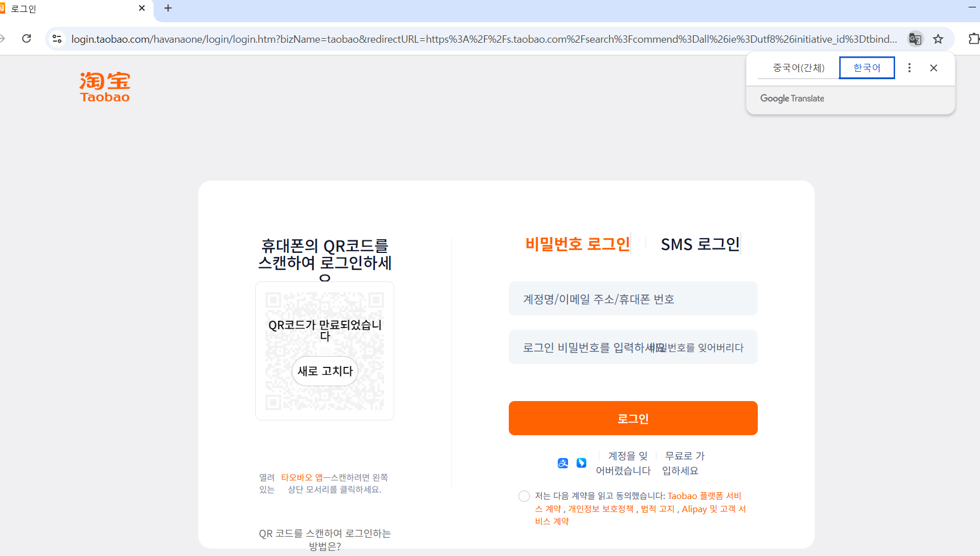Switch to SMS 로그인 tab
Viewport: 980px width, 556px height.
pyautogui.click(x=700, y=244)
